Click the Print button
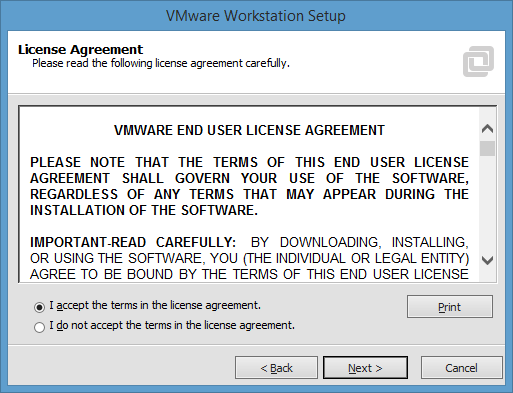 pyautogui.click(x=450, y=307)
